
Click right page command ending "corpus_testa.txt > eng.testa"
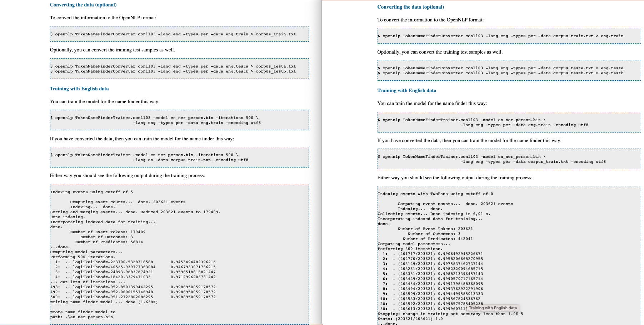(x=500, y=68)
